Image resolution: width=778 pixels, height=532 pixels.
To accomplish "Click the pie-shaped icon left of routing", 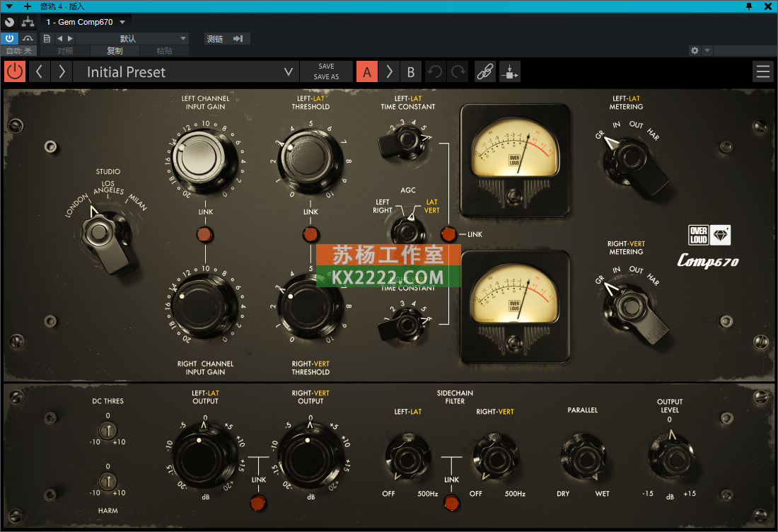I will [x=9, y=22].
